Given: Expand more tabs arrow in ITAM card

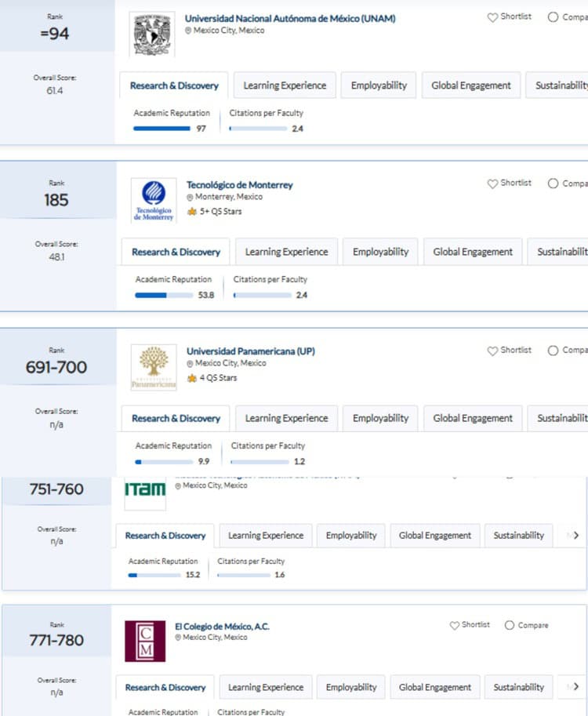Looking at the screenshot, I should coord(576,535).
